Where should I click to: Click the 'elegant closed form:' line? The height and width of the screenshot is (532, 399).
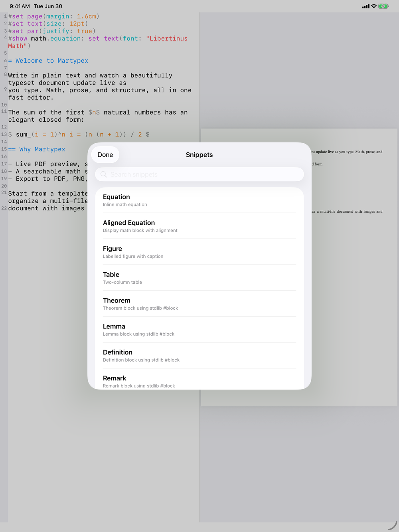point(46,120)
